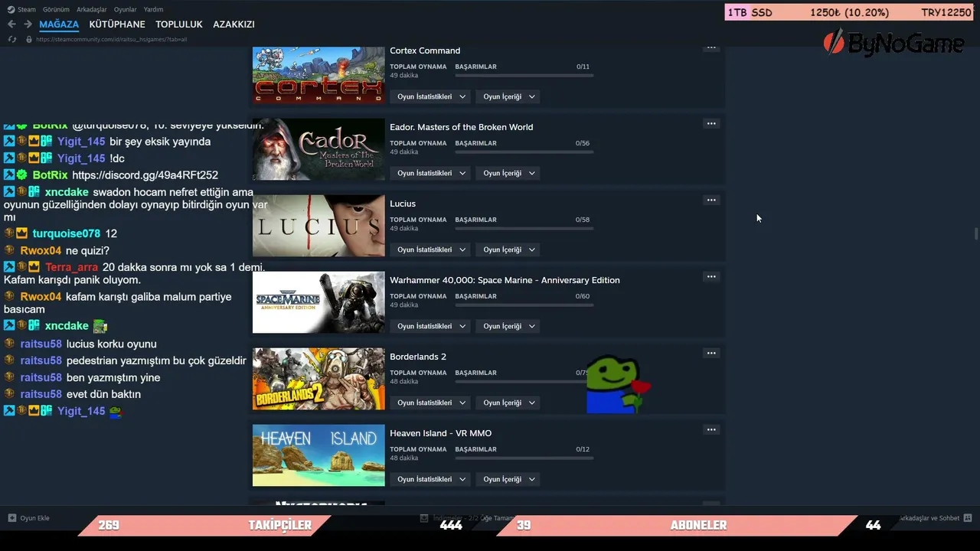Open the Yardım menu
The width and height of the screenshot is (980, 551).
point(154,10)
